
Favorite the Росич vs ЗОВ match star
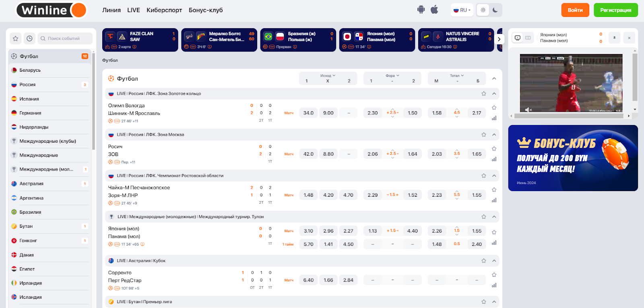coord(494,149)
